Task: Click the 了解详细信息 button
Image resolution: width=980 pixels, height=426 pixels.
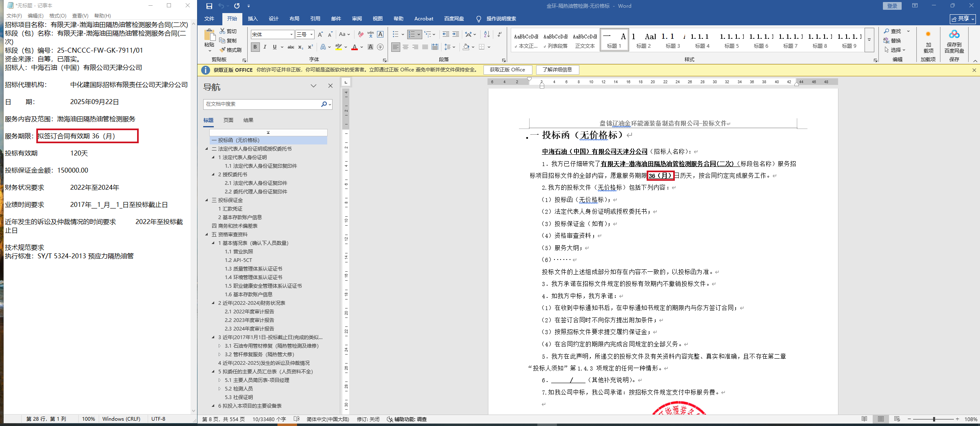Action: coord(557,70)
